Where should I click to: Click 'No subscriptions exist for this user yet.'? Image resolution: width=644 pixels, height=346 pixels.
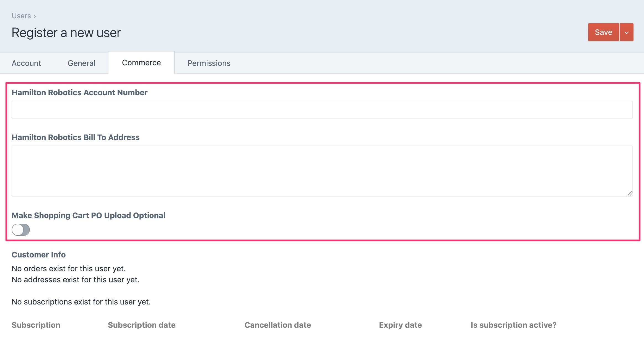pos(81,302)
